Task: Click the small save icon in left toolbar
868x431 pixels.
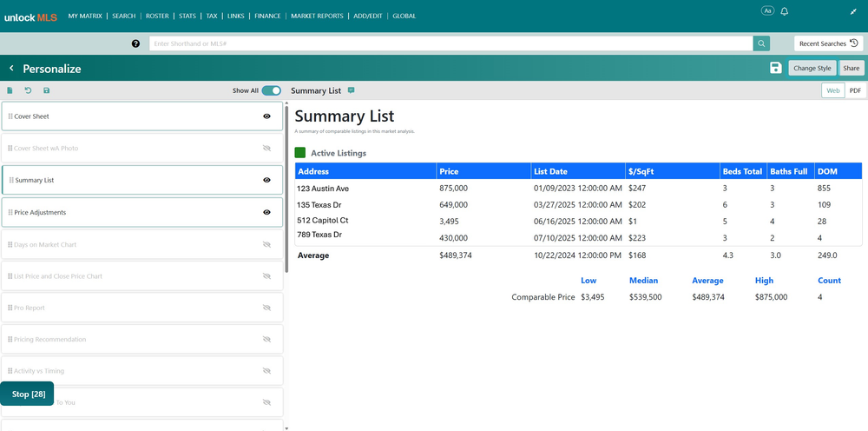Action: (46, 90)
